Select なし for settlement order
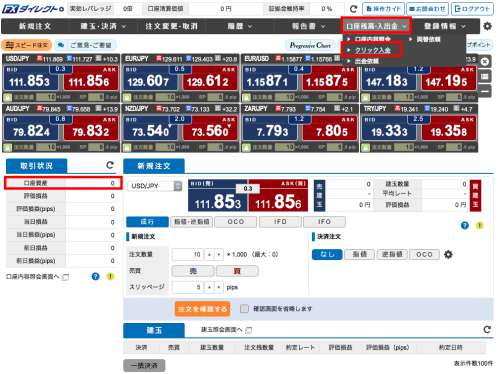Screen dimensions: 500x374 pyautogui.click(x=327, y=254)
